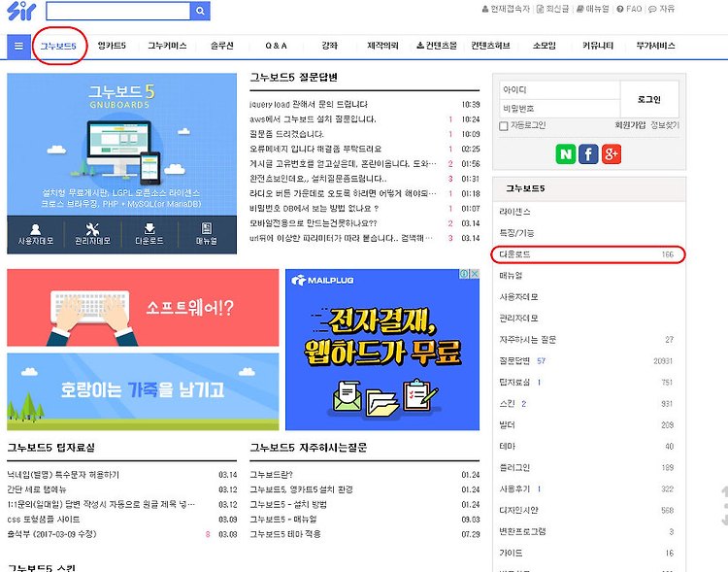Open the 'aws에서 그누보드 설치' question post
Screen dimensions: 728x572
pos(313,119)
